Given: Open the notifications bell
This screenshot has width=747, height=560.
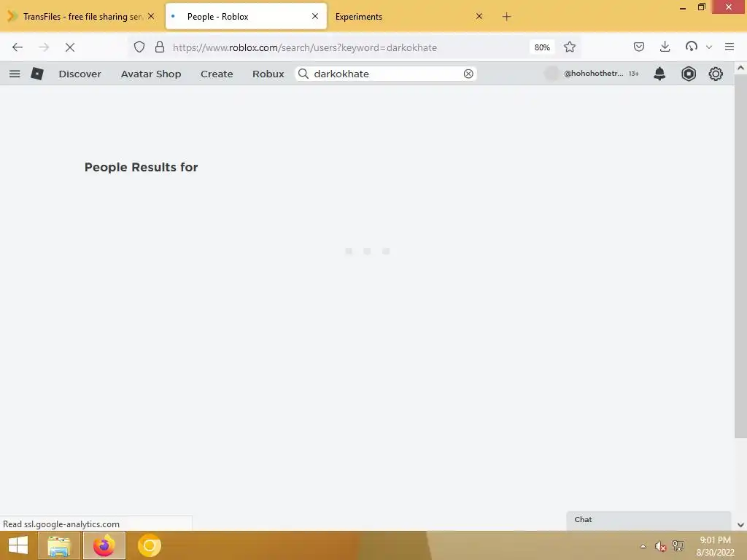Looking at the screenshot, I should (659, 74).
